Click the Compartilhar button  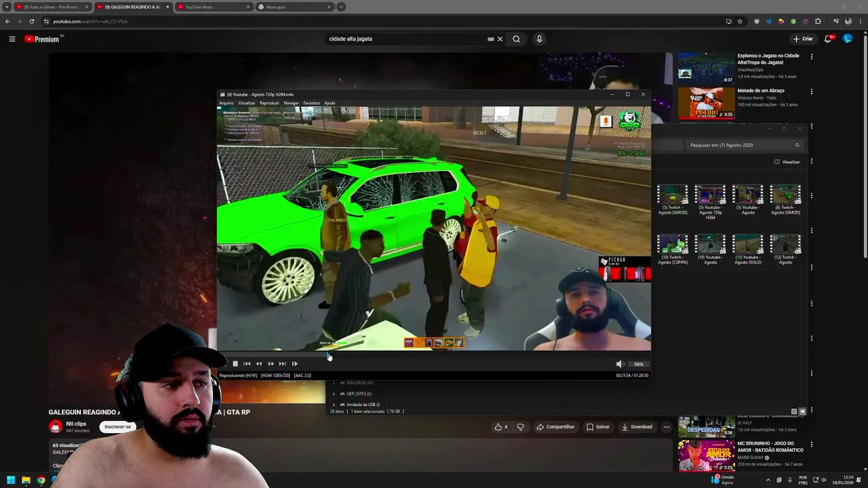point(555,427)
